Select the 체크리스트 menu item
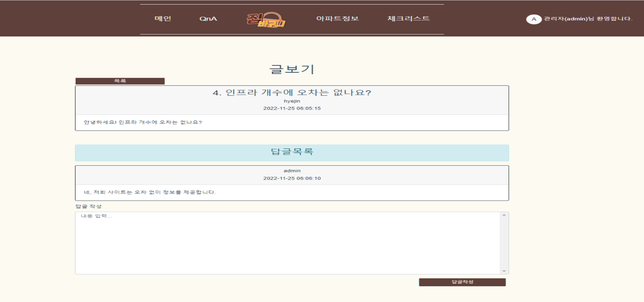 (x=408, y=18)
